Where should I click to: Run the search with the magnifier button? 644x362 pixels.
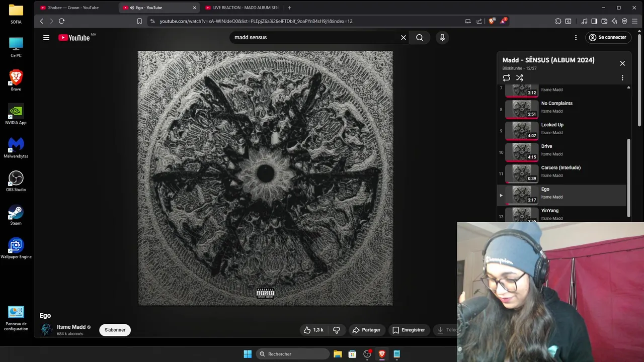(420, 37)
